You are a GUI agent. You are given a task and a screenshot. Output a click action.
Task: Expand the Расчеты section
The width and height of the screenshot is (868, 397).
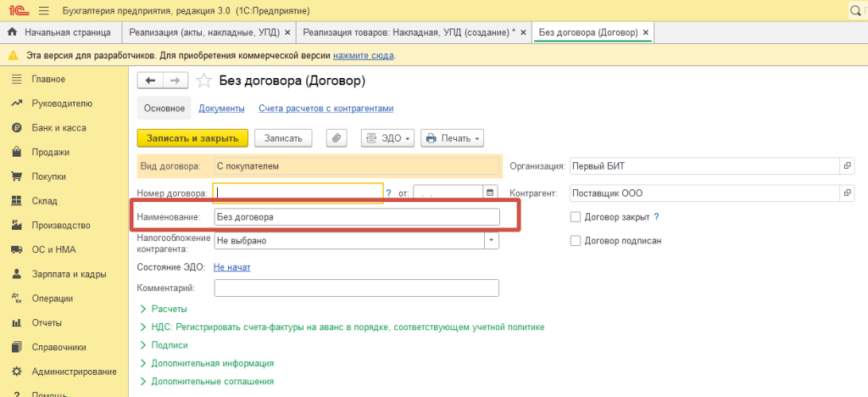click(169, 309)
